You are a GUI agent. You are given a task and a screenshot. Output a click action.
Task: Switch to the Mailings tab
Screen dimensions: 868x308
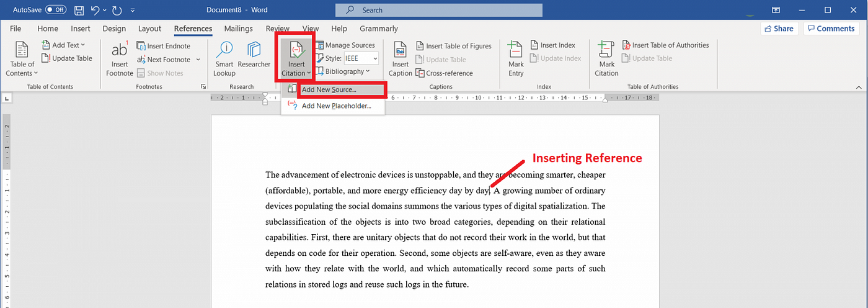(x=238, y=29)
